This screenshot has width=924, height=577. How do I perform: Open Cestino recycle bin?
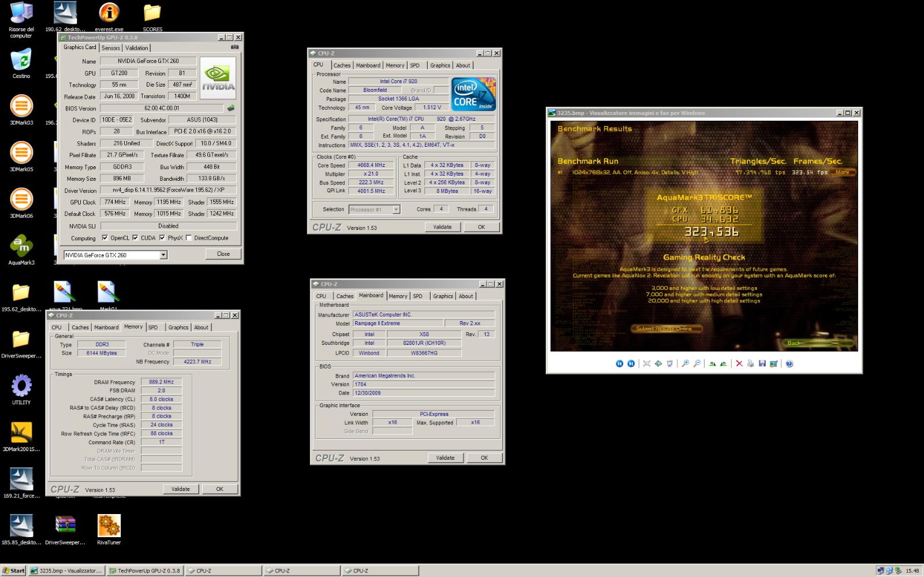21,64
